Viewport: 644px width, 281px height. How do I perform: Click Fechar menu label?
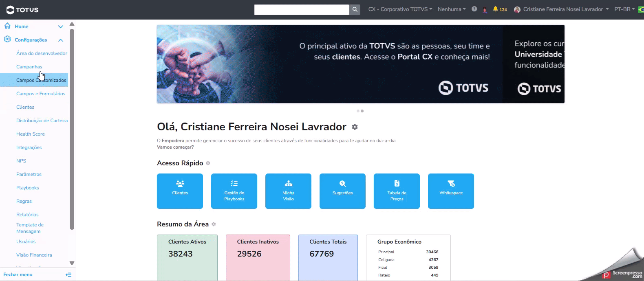(x=18, y=274)
